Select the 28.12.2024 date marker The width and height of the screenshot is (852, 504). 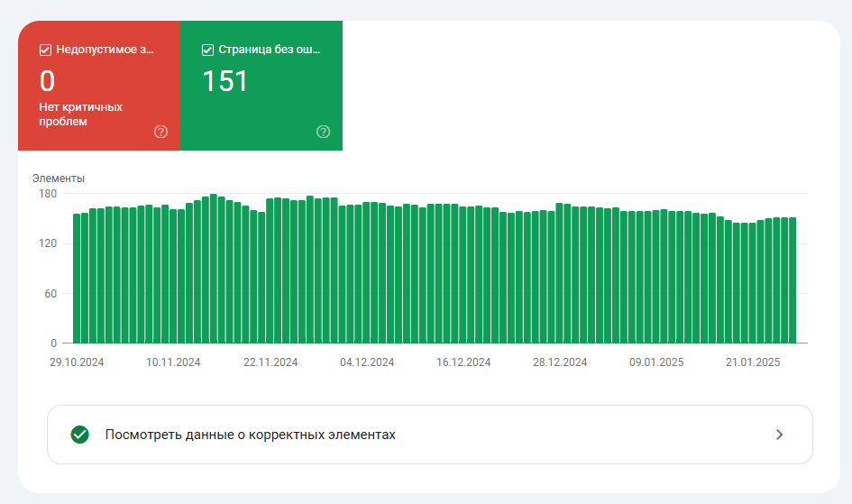tap(560, 362)
